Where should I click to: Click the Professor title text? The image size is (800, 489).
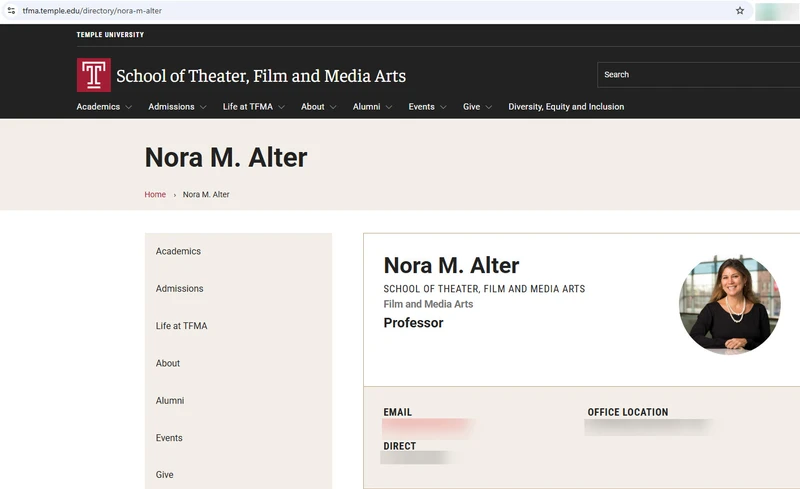coord(413,323)
